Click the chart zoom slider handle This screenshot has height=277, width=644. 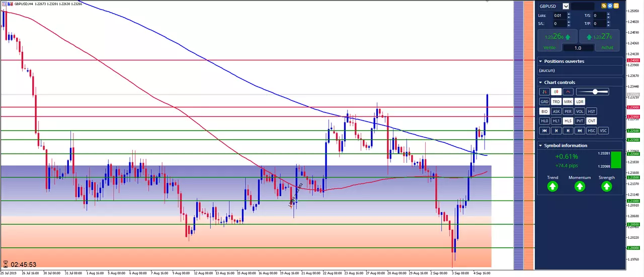click(595, 91)
